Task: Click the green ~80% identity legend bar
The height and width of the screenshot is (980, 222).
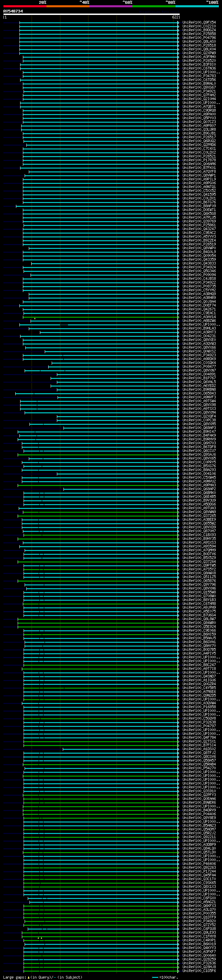Action: pos(154,6)
